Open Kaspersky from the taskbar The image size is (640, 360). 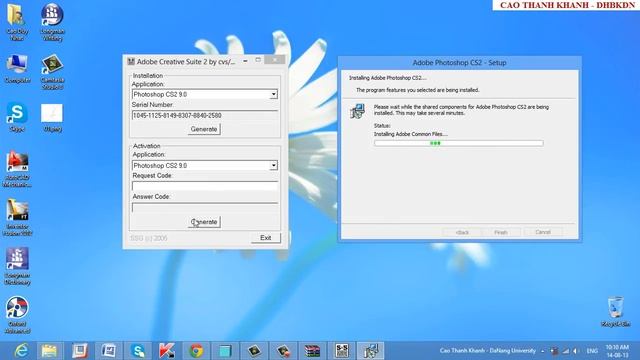click(x=167, y=351)
